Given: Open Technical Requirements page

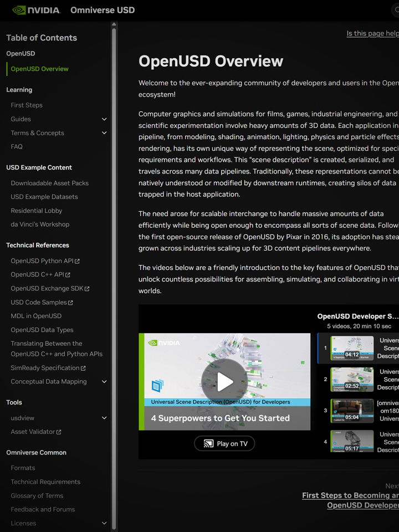Looking at the screenshot, I should 45,482.
